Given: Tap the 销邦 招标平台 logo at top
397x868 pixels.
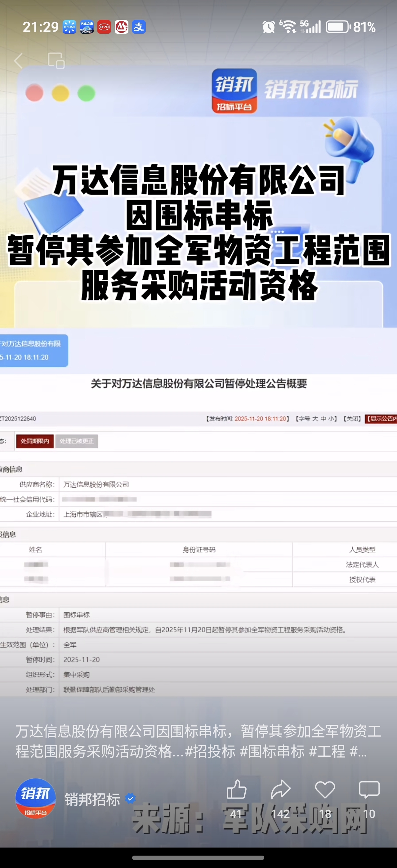Looking at the screenshot, I should 234,91.
